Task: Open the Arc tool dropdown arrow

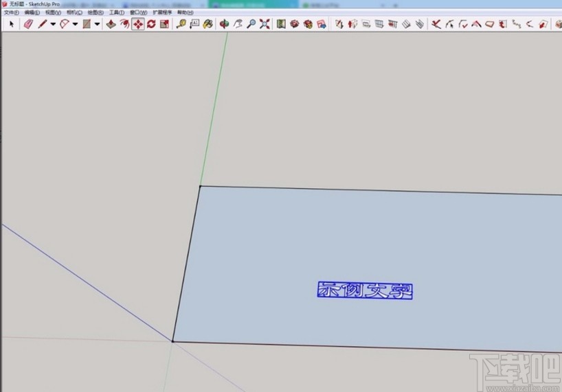Action: (75, 24)
